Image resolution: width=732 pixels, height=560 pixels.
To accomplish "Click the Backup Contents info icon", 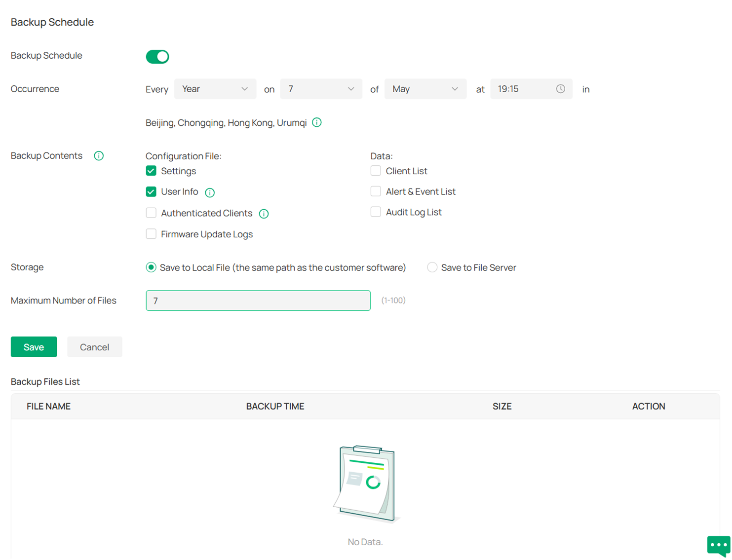I will [99, 156].
